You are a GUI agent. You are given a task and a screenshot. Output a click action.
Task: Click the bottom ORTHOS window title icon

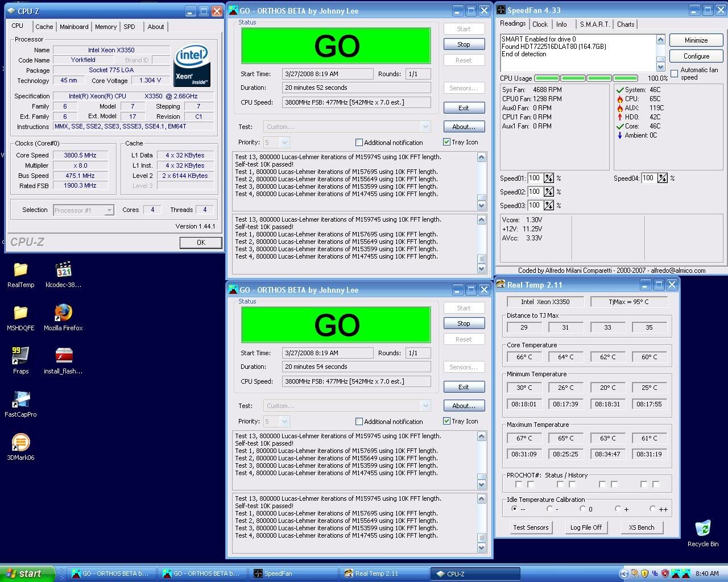click(x=233, y=289)
